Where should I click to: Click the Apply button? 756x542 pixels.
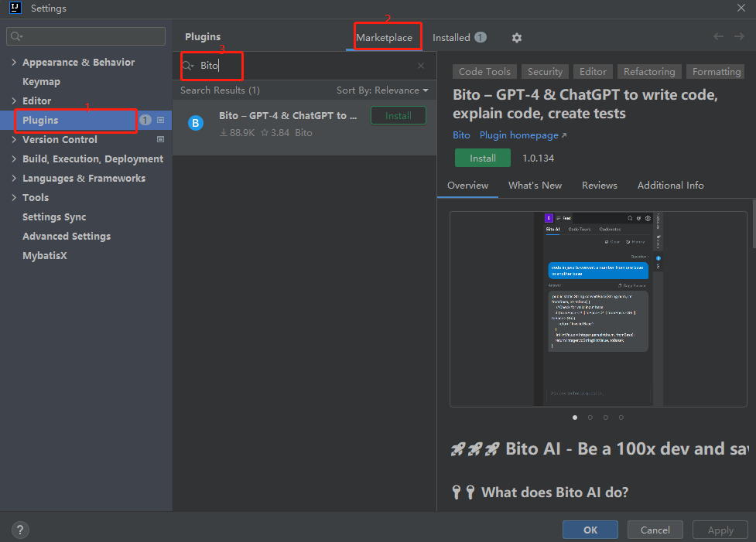click(x=720, y=530)
